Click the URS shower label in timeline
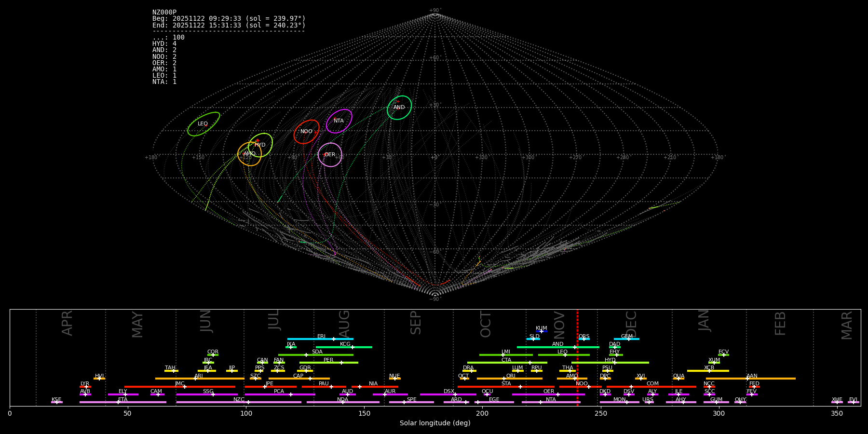Image resolution: width=868 pixels, height=434 pixels. pyautogui.click(x=648, y=399)
